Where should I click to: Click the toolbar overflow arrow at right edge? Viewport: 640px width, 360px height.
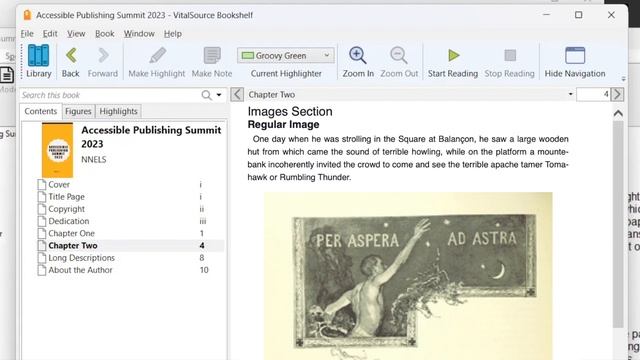[x=623, y=79]
